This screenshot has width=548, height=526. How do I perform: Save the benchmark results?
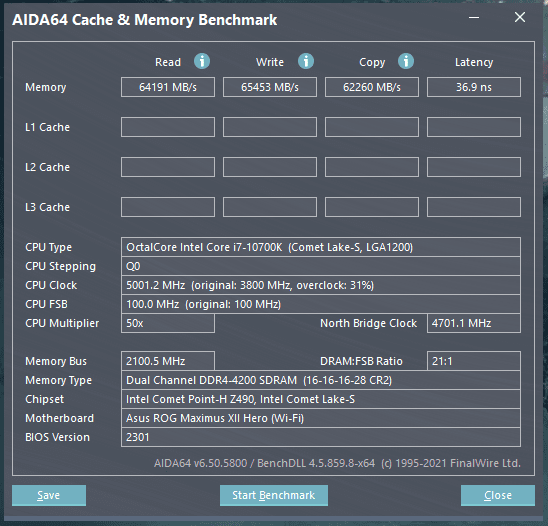point(49,495)
